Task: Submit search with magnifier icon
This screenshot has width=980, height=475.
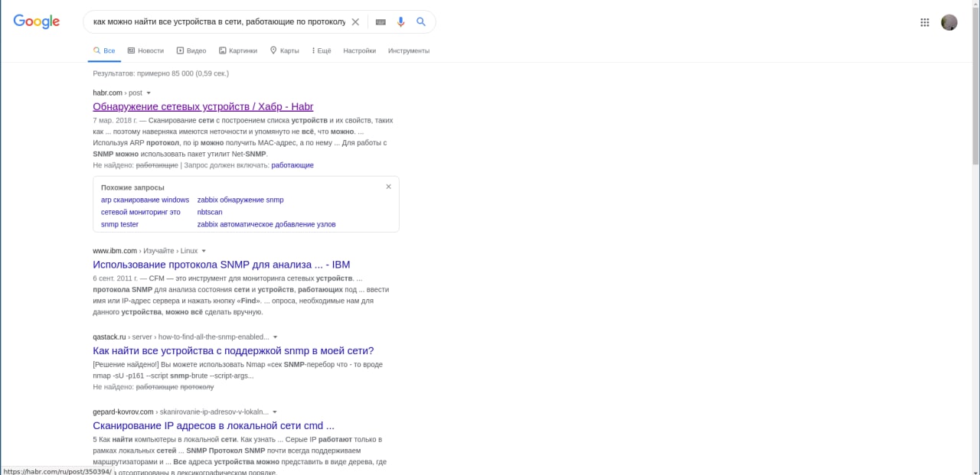Action: (x=421, y=22)
